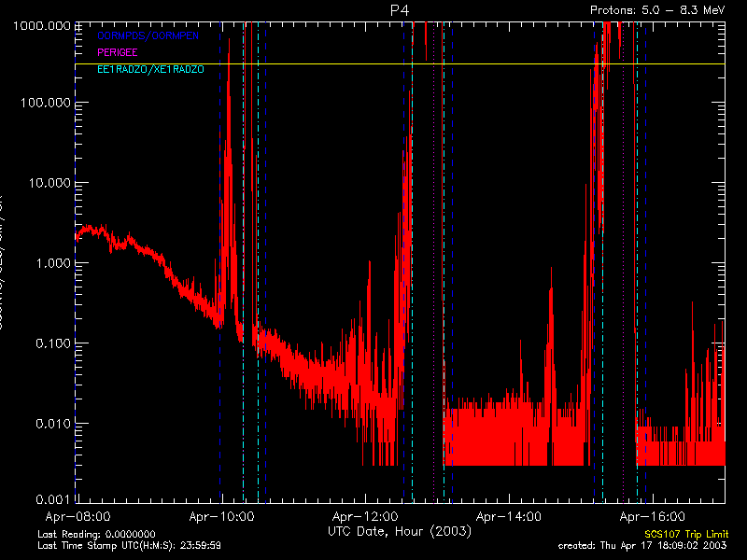Click the Apr-08:00 x-axis label
Image resolution: width=747 pixels, height=560 pixels.
tap(78, 517)
